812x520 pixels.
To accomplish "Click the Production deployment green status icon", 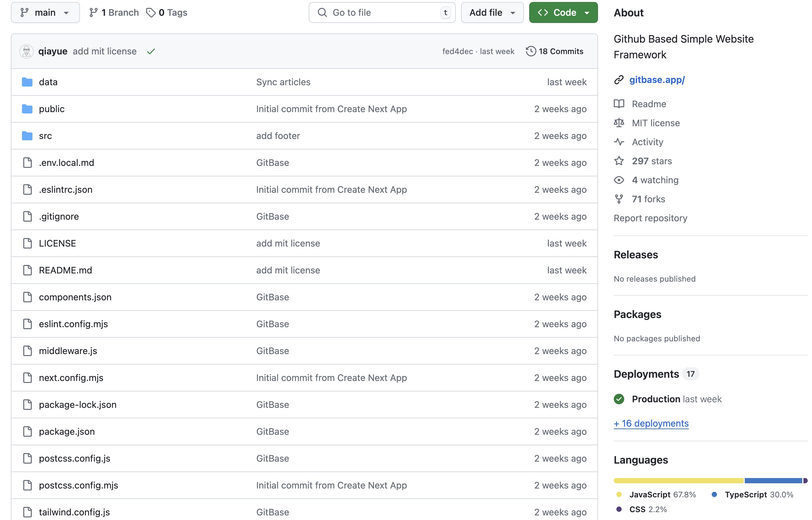I will click(619, 398).
